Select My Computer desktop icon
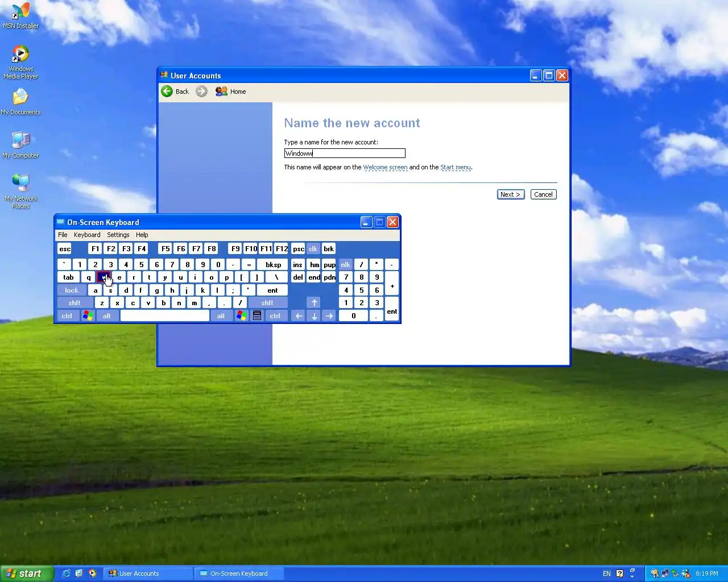728x582 pixels. (20, 145)
